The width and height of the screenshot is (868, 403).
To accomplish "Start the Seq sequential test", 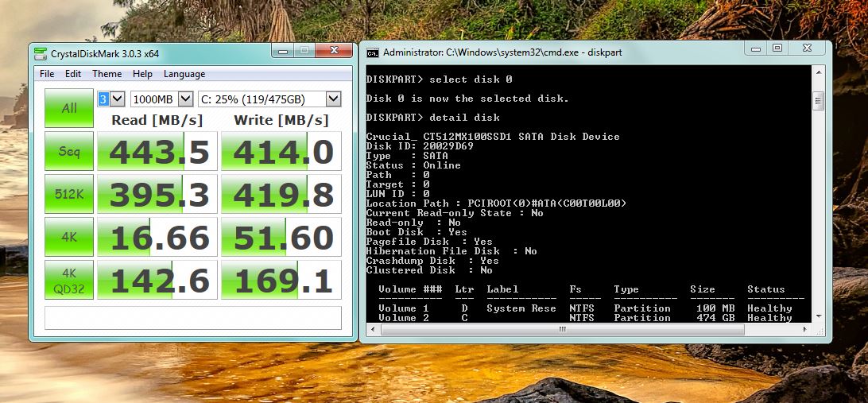I will point(69,151).
